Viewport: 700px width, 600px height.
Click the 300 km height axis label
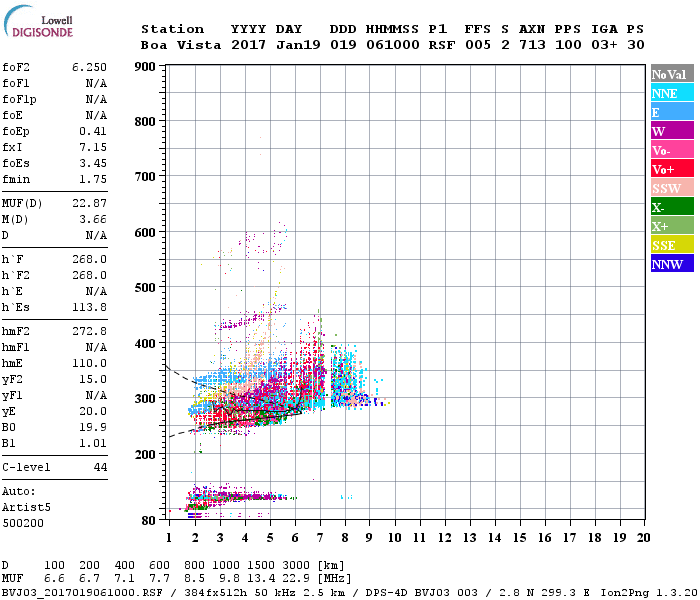145,399
